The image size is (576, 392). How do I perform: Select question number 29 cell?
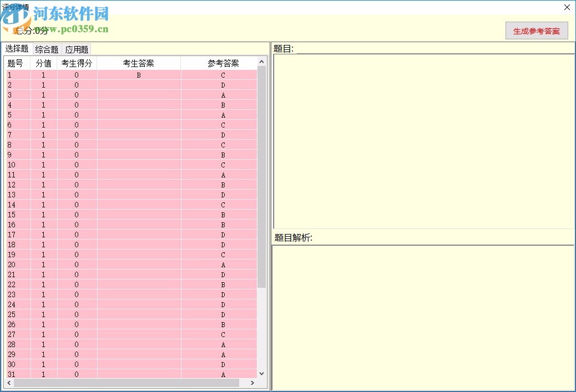pyautogui.click(x=18, y=354)
